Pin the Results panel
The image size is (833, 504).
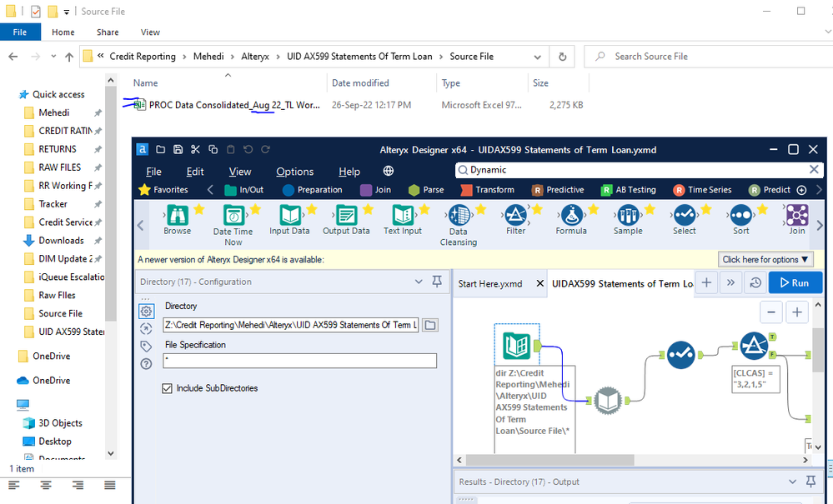[810, 482]
